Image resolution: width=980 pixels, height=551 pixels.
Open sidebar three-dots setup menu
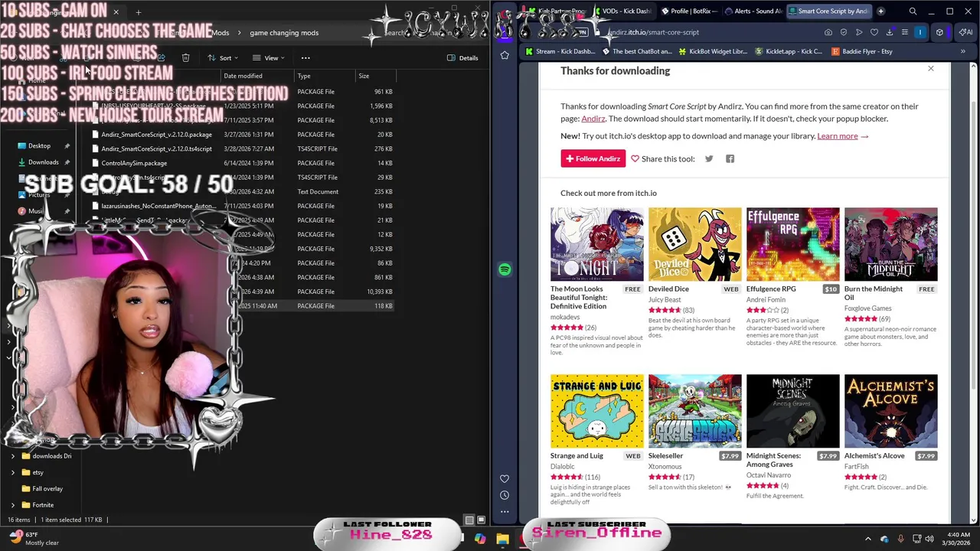(505, 511)
